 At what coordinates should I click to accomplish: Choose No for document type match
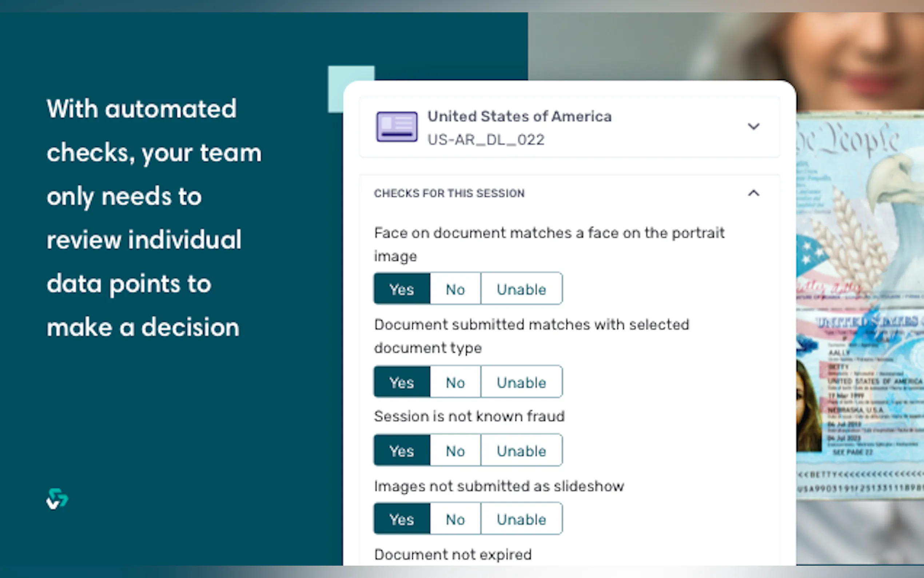455,382
